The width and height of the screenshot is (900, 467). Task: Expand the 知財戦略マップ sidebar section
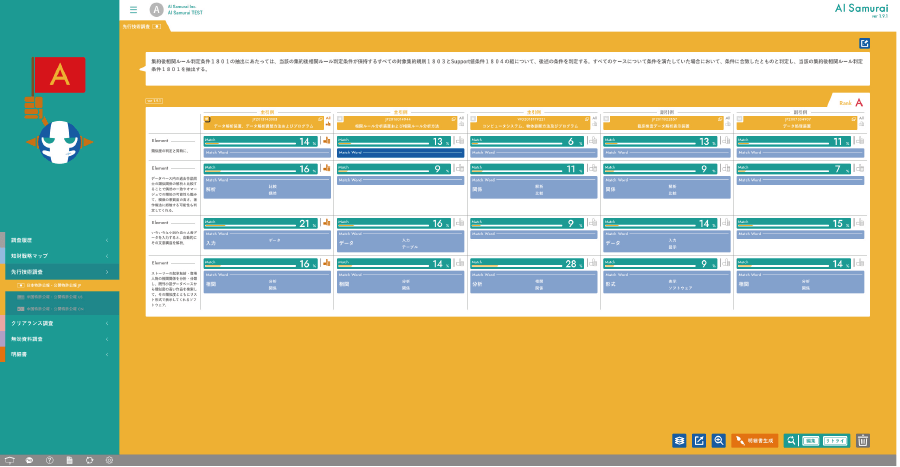click(58, 256)
